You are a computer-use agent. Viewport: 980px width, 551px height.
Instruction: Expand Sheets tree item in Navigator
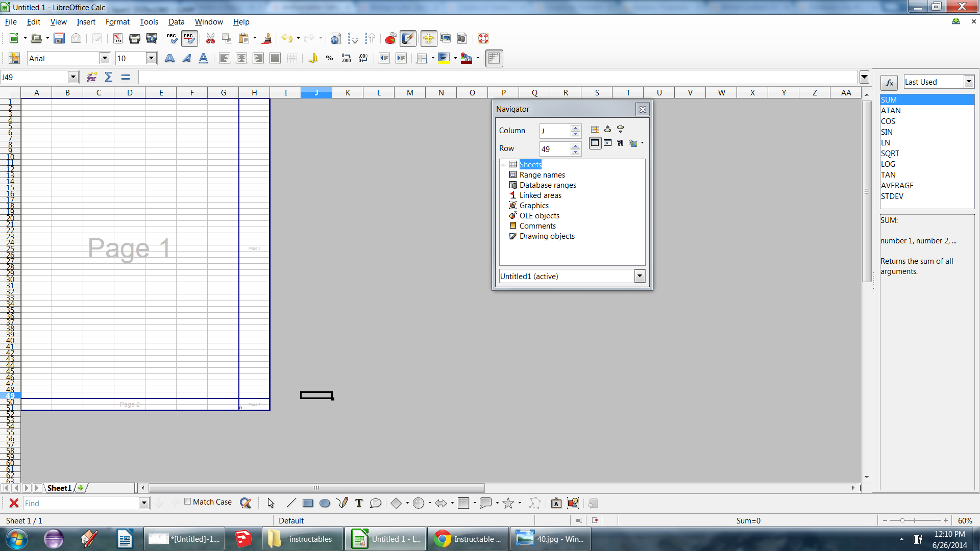tap(502, 164)
